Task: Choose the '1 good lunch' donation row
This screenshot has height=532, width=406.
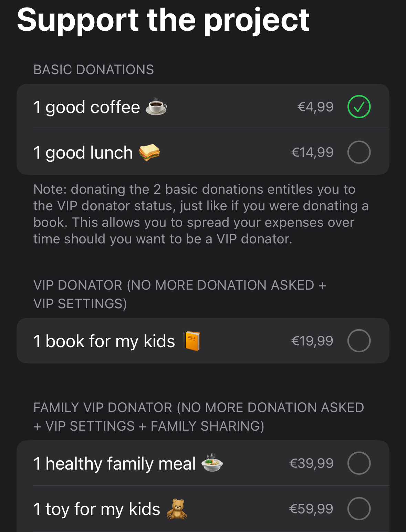Action: [203, 152]
